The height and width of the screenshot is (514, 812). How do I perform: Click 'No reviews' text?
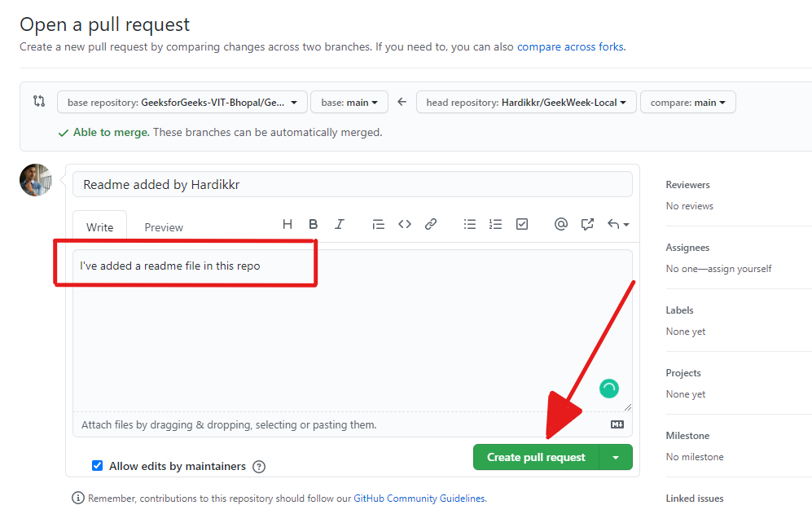(x=689, y=206)
